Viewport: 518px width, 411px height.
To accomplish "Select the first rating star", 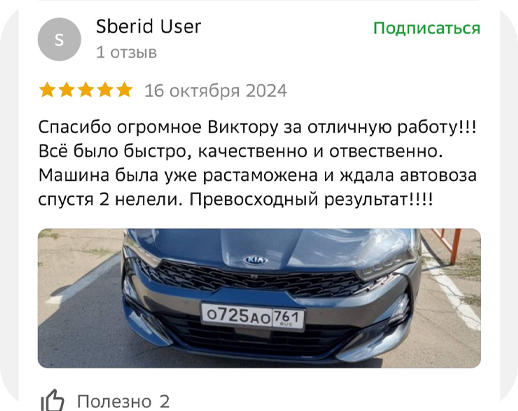I will [x=47, y=90].
